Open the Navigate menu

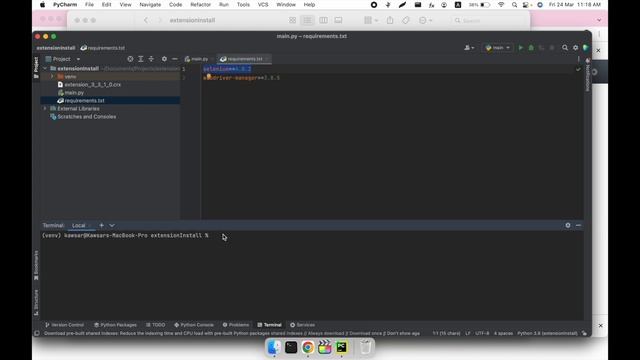(x=150, y=4)
